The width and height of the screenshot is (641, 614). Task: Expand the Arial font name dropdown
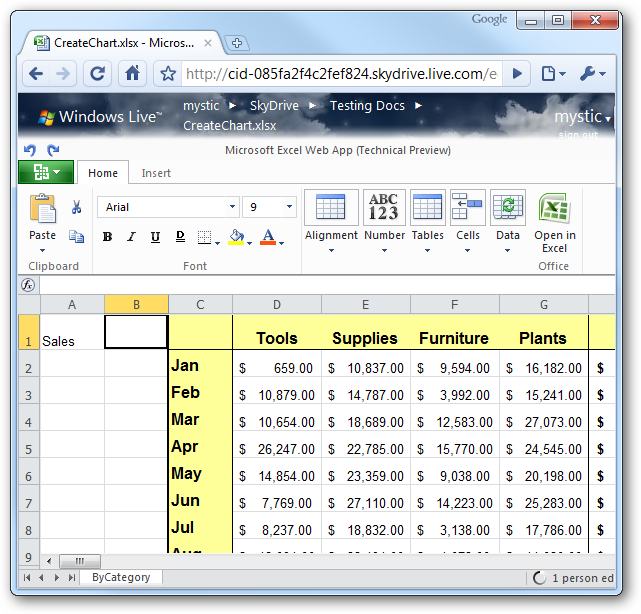click(232, 207)
